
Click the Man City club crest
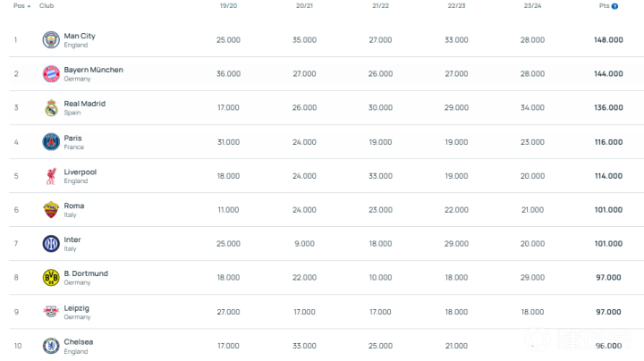click(51, 40)
